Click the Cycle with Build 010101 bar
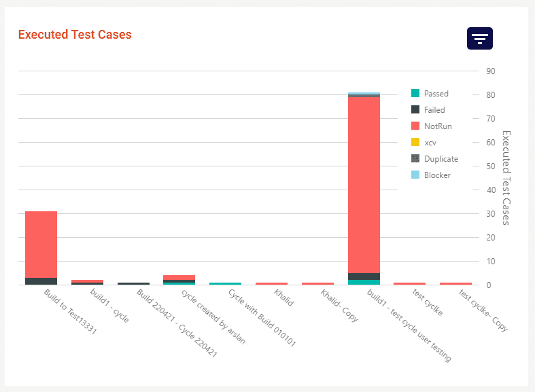 pyautogui.click(x=225, y=283)
